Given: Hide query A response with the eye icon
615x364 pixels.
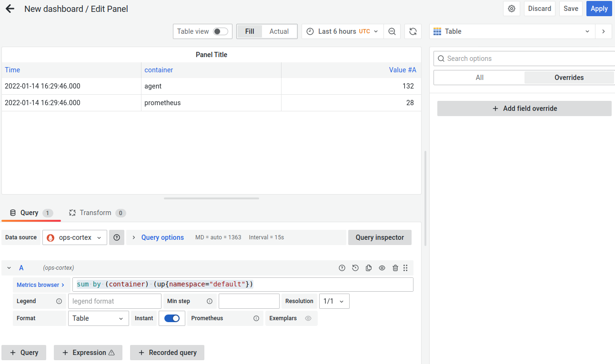Looking at the screenshot, I should pyautogui.click(x=382, y=268).
